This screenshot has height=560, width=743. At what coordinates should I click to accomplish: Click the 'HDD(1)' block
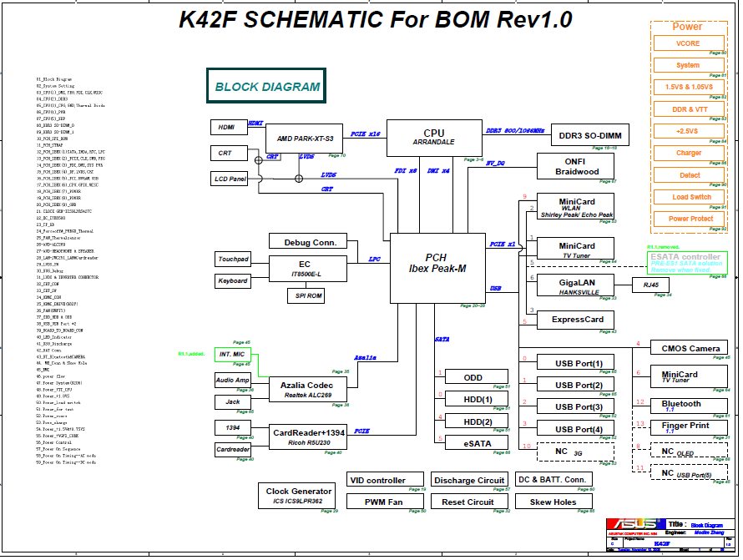pyautogui.click(x=476, y=399)
